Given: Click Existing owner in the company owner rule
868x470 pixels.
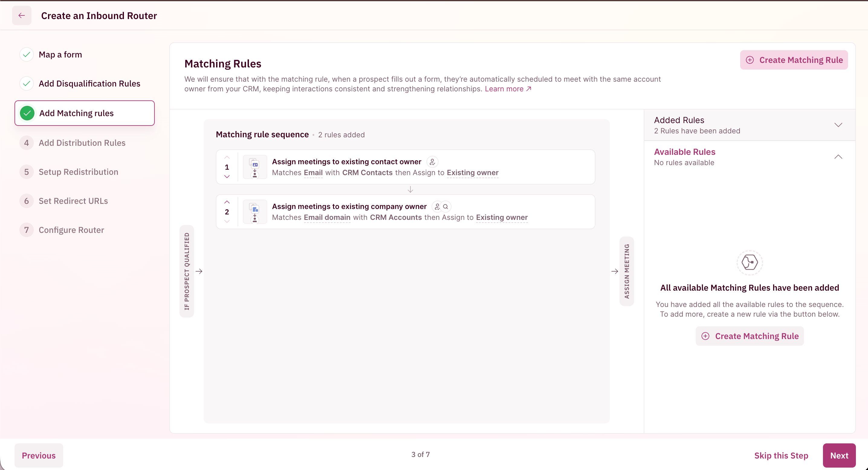Looking at the screenshot, I should [502, 217].
